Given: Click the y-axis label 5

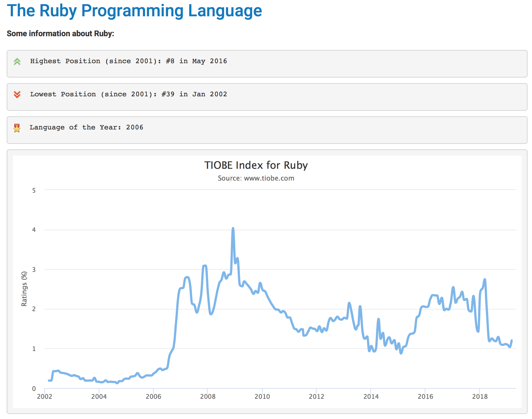Looking at the screenshot, I should [x=34, y=190].
